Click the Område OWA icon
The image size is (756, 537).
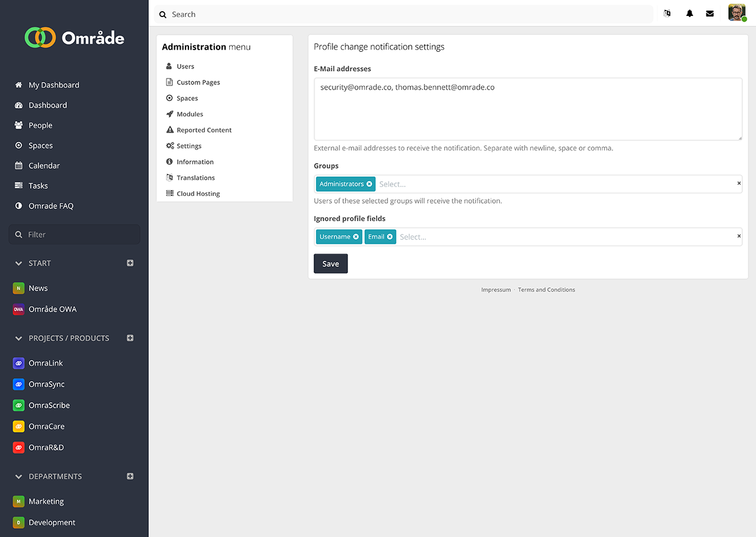tap(18, 309)
